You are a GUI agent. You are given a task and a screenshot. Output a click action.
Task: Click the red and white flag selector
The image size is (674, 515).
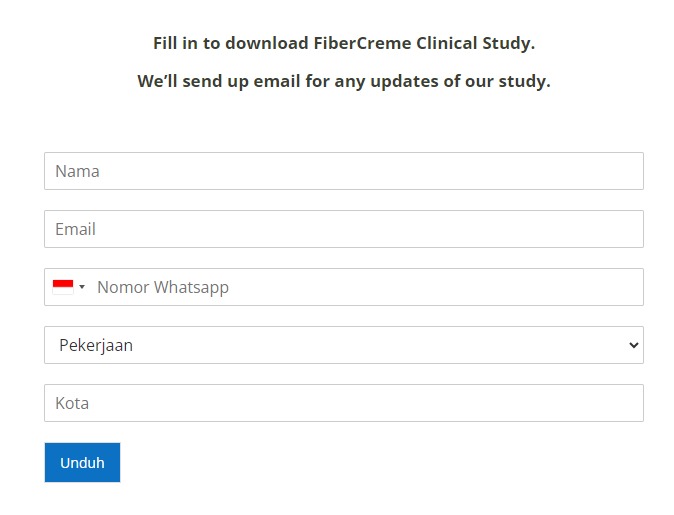69,287
